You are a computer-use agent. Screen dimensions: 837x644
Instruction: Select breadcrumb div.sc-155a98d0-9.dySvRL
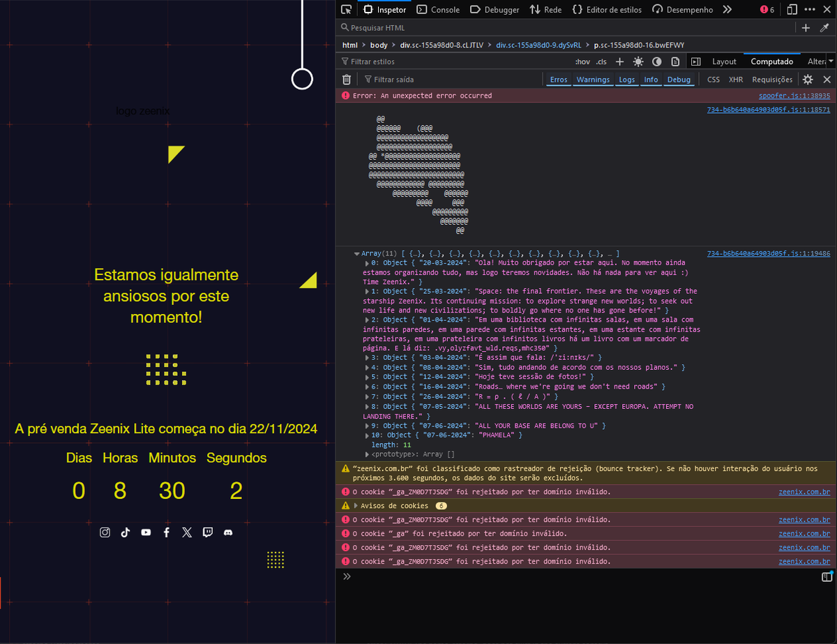[x=538, y=45]
